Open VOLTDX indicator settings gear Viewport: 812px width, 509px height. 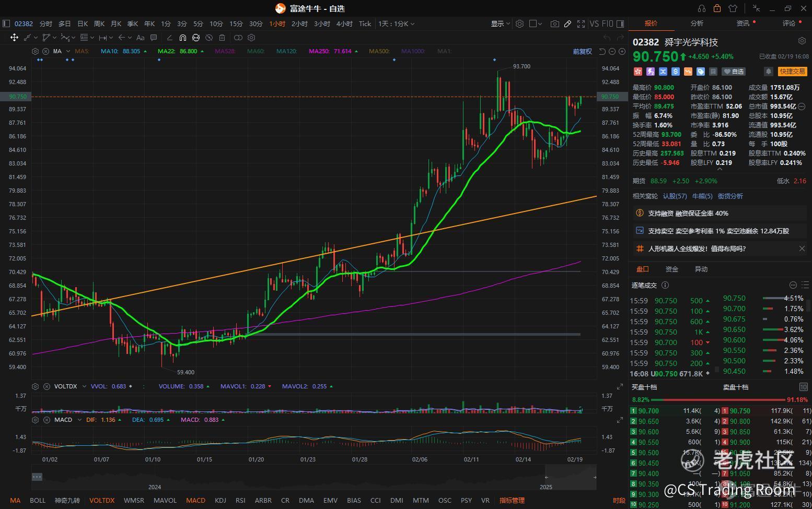pyautogui.click(x=35, y=386)
